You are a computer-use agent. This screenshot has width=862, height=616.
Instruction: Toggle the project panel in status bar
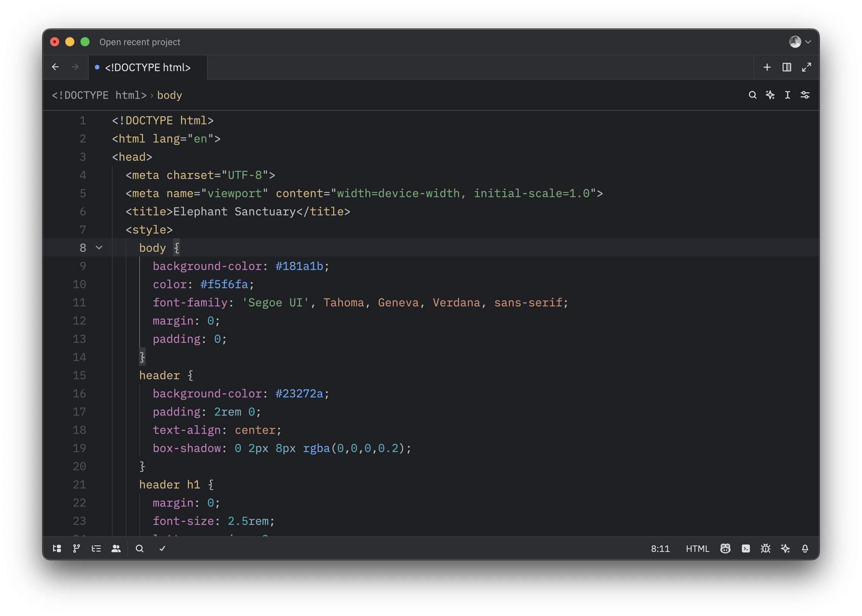tap(57, 548)
